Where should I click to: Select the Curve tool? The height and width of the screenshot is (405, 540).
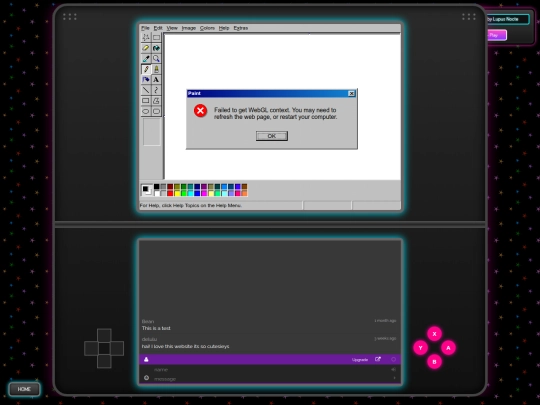point(156,90)
